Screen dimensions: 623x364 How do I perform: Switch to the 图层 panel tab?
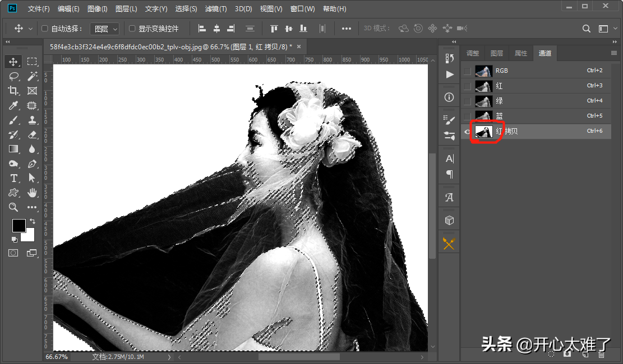pyautogui.click(x=496, y=53)
